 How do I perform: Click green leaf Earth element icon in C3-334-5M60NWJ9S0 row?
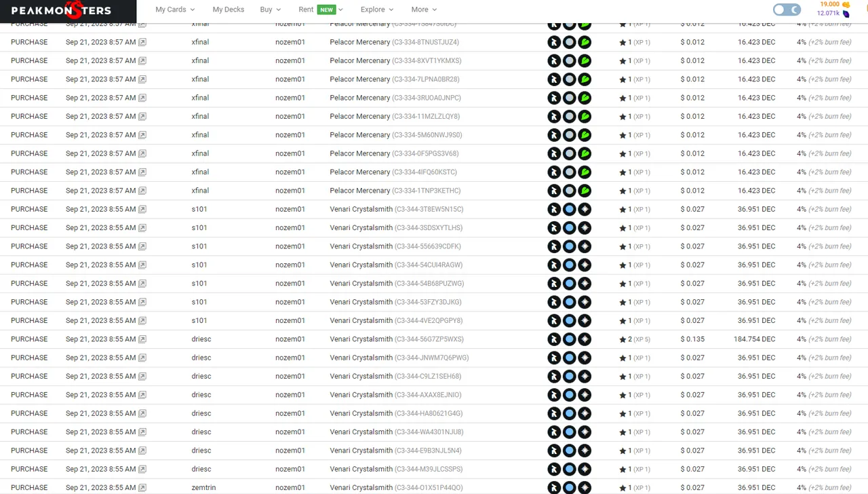[x=585, y=135]
